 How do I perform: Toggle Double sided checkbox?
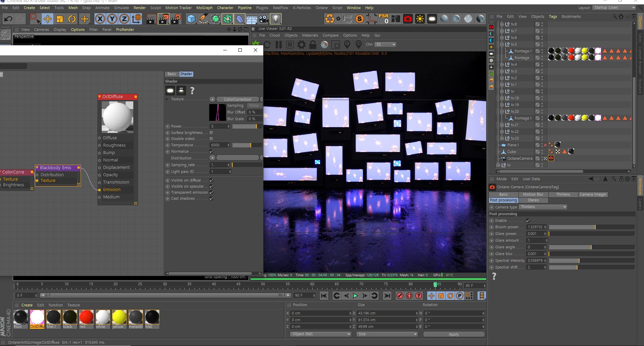click(x=211, y=139)
